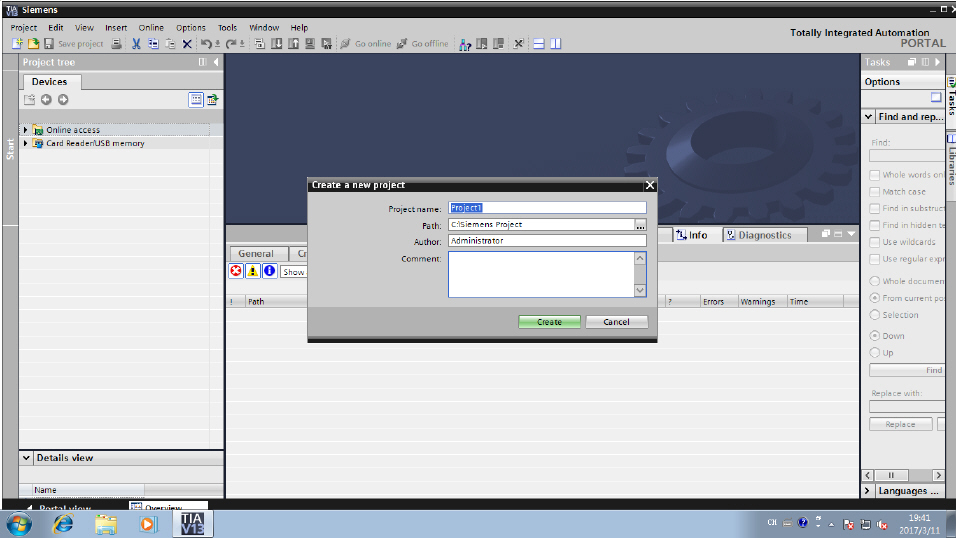Image resolution: width=956 pixels, height=538 pixels.
Task: Click the Print toolbar icon
Action: click(116, 44)
